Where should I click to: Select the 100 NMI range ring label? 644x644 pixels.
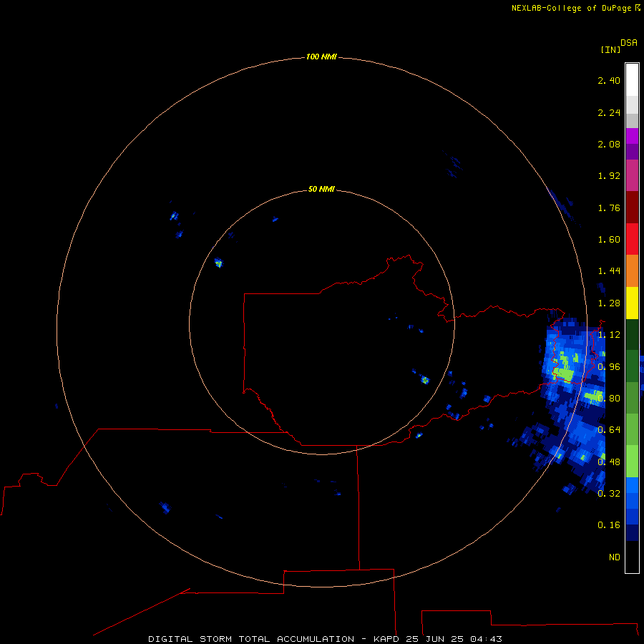coord(321,57)
